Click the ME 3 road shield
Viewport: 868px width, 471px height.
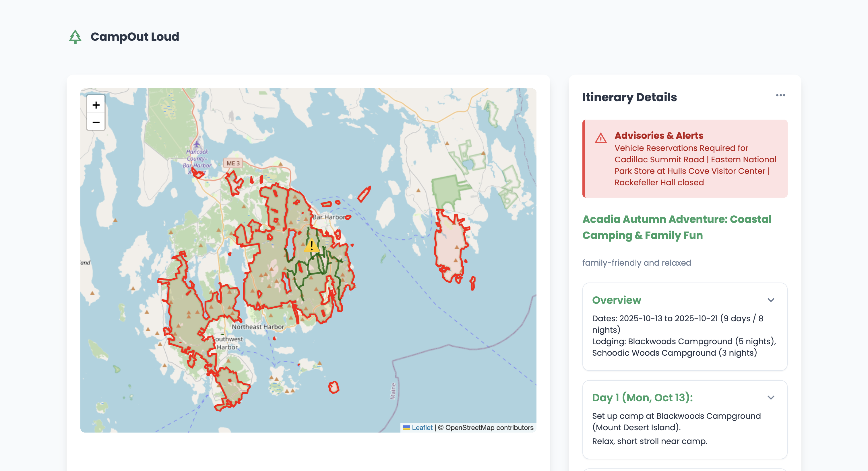tap(233, 163)
